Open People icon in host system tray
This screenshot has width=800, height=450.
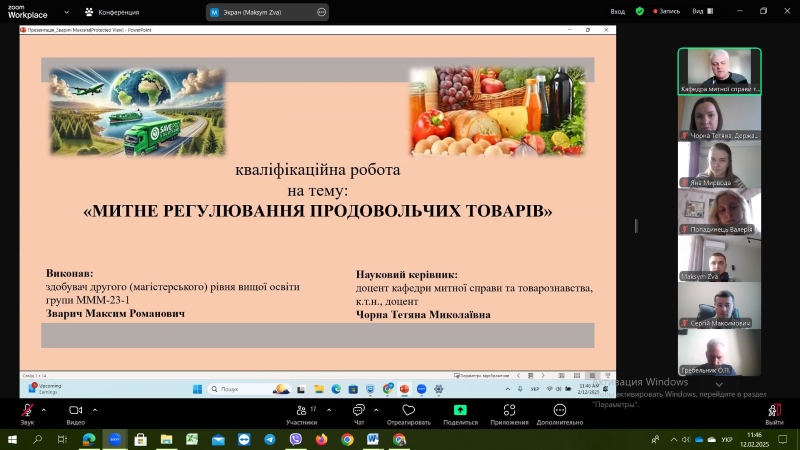point(656,439)
